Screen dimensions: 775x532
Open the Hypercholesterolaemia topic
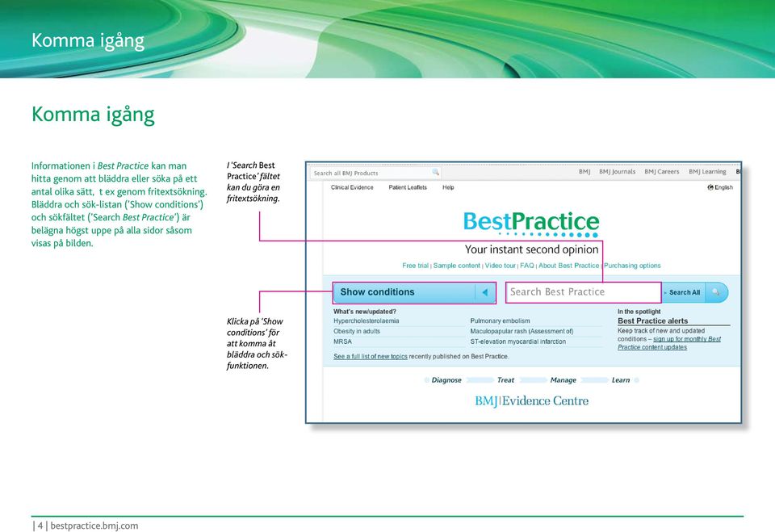pos(367,320)
